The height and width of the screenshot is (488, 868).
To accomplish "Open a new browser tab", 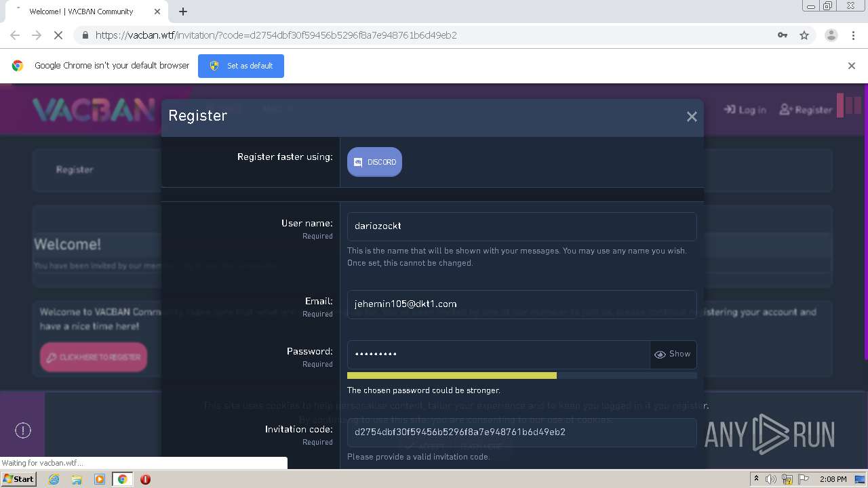I will 183,12.
